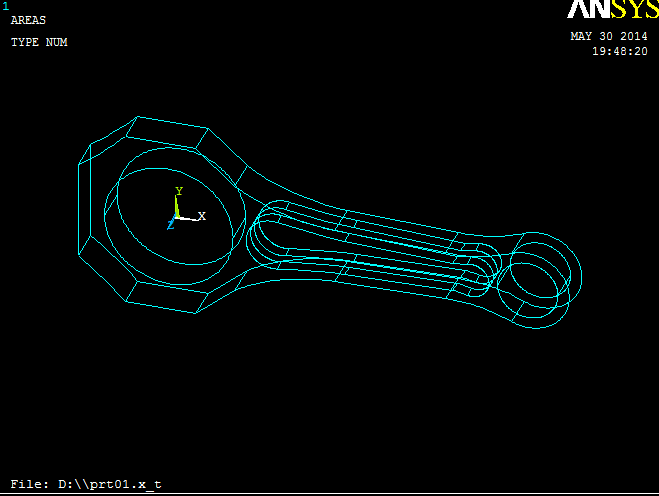Click the 'AREAS' plot title text

(28, 20)
